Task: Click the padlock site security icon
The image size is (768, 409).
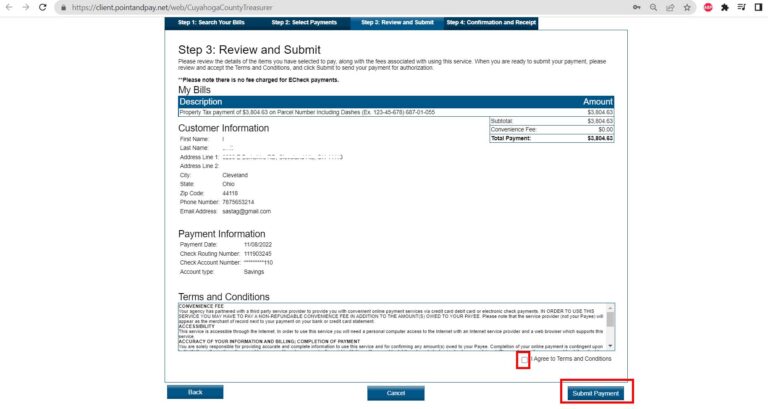Action: [63, 8]
